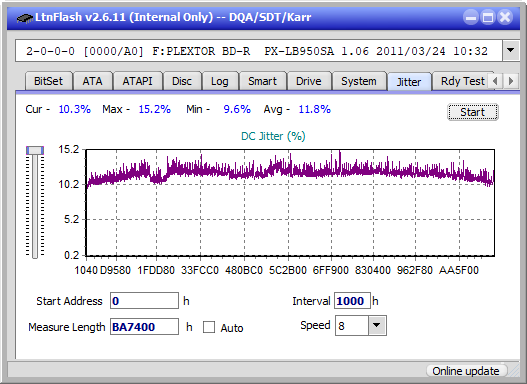The width and height of the screenshot is (527, 384).
Task: Switch to the BitSet tab
Action: [x=48, y=81]
